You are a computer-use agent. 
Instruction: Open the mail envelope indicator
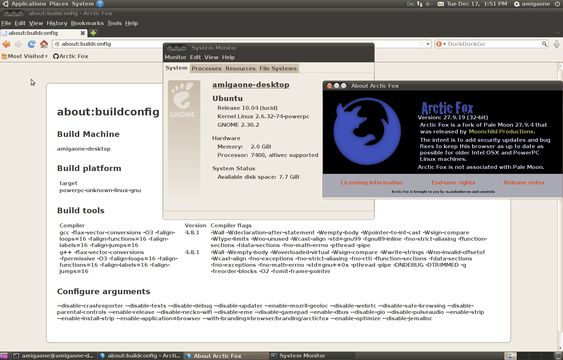point(441,4)
